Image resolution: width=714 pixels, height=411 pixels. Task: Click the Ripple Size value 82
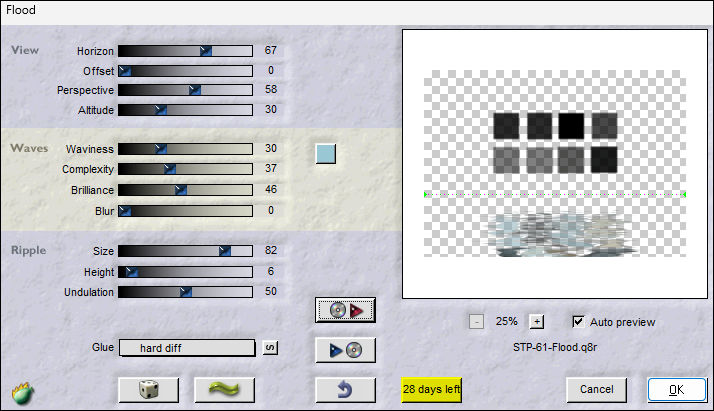pos(271,250)
